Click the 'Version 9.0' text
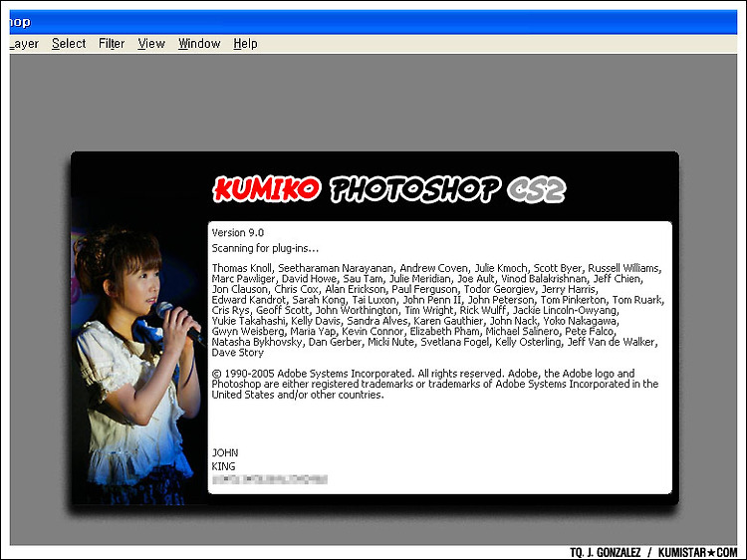 (238, 232)
